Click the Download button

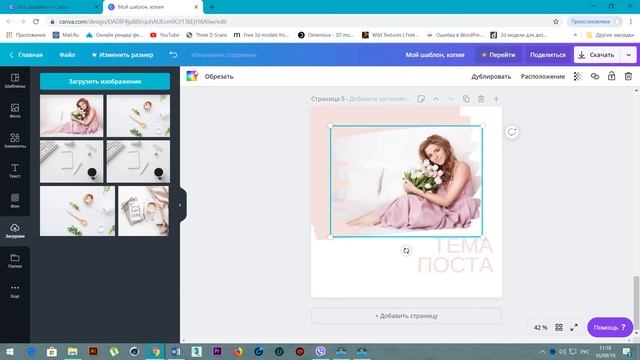pos(598,55)
